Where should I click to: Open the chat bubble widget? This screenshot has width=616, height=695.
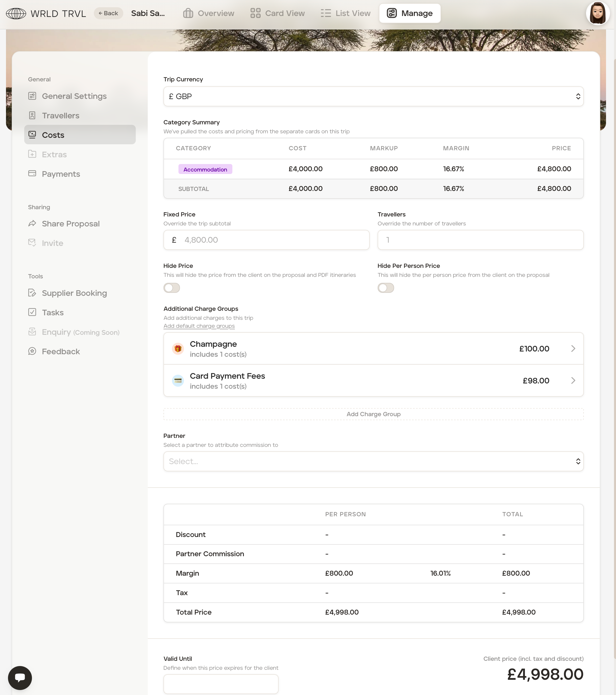click(20, 678)
